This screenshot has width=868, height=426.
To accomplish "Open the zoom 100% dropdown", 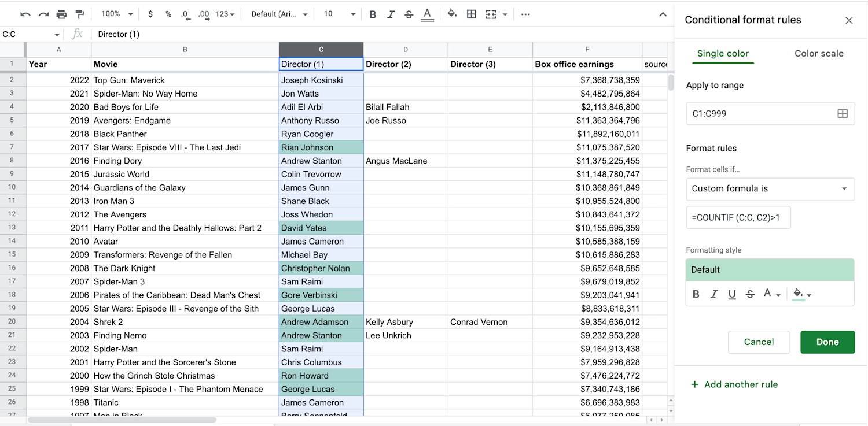I will pyautogui.click(x=117, y=14).
